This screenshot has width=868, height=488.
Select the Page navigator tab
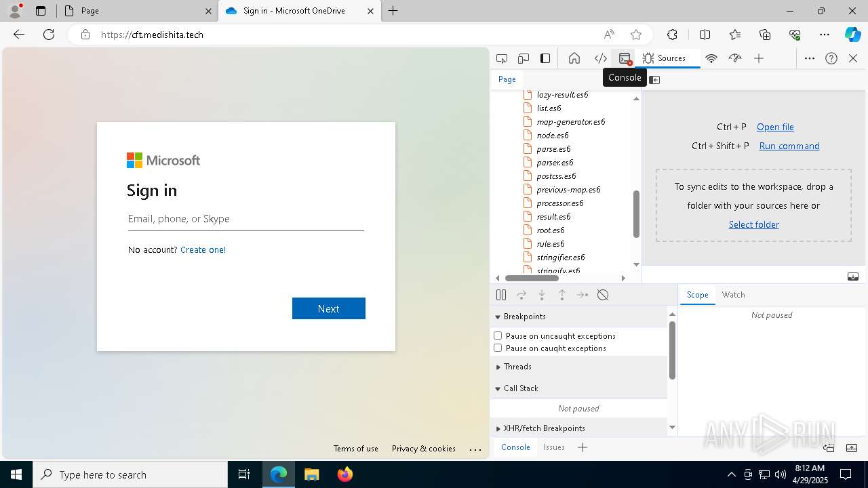(507, 79)
